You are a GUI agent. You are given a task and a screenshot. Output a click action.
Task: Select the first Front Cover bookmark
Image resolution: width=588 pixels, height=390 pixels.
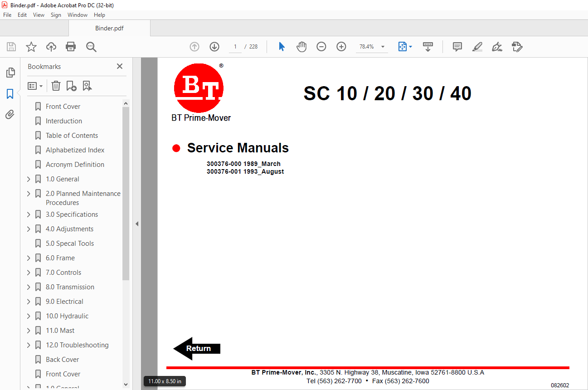[x=63, y=107]
